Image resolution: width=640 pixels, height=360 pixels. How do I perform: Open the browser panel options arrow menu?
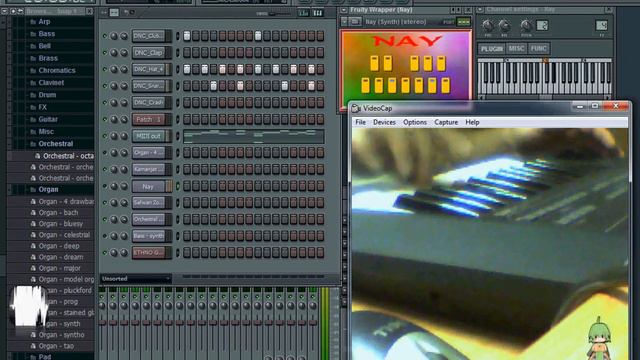(x=4, y=11)
